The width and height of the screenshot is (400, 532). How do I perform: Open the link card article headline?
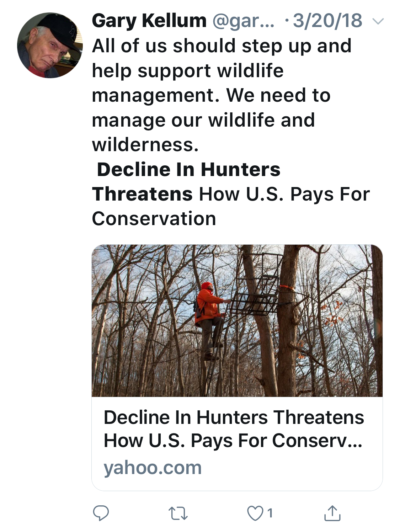pos(233,429)
